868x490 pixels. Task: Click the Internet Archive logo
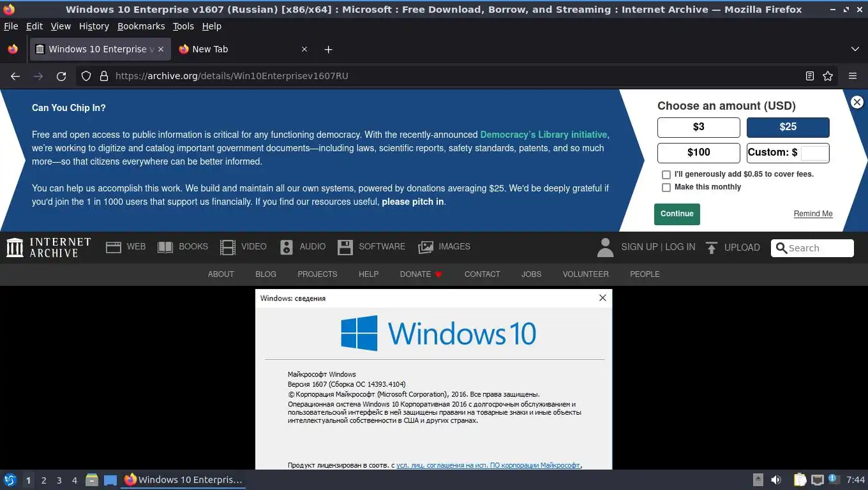49,248
